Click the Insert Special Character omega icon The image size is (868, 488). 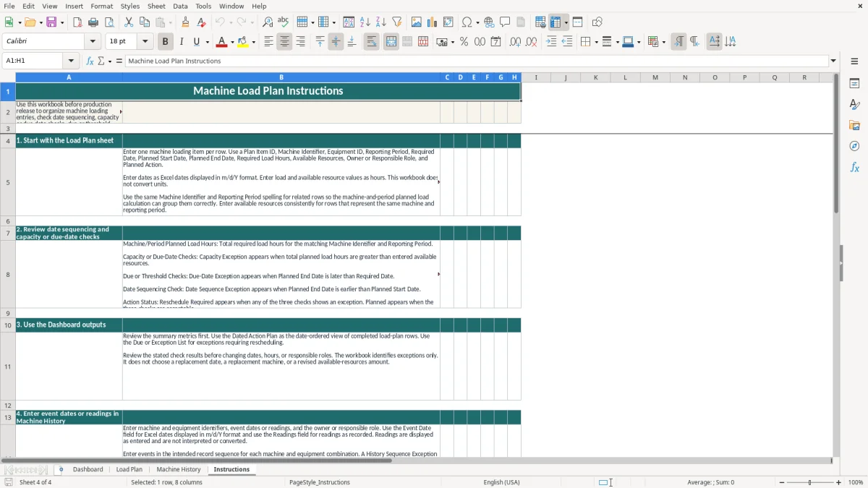click(467, 22)
